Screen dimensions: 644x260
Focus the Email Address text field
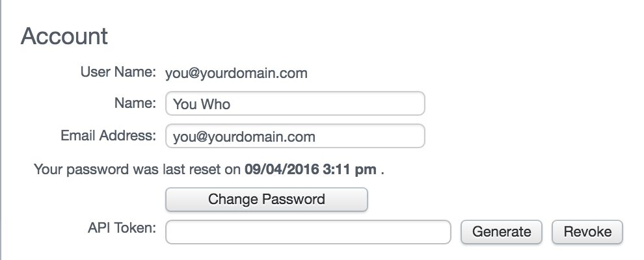pos(295,136)
